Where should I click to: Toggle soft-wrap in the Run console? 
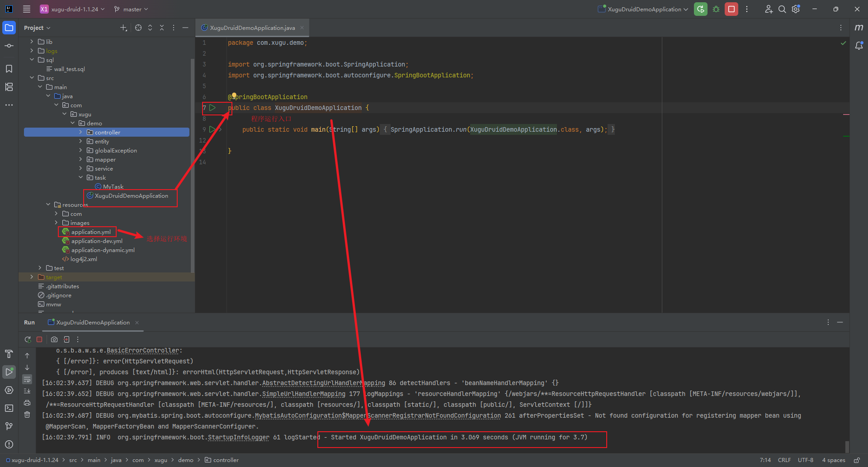pos(27,379)
